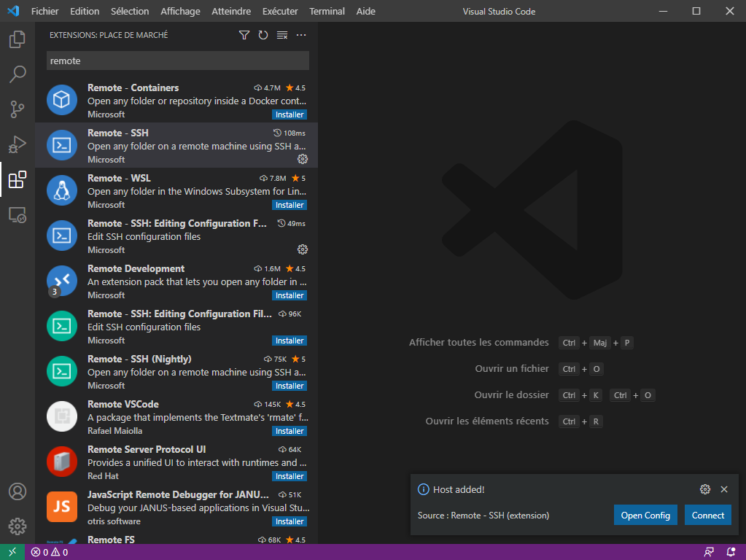
Task: Click the filter extensions funnel icon
Action: pos(244,35)
